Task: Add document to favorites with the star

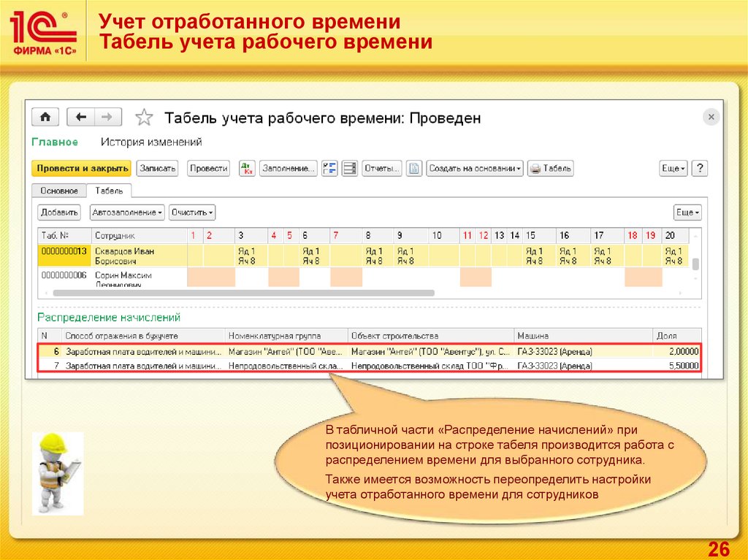Action: 145,118
